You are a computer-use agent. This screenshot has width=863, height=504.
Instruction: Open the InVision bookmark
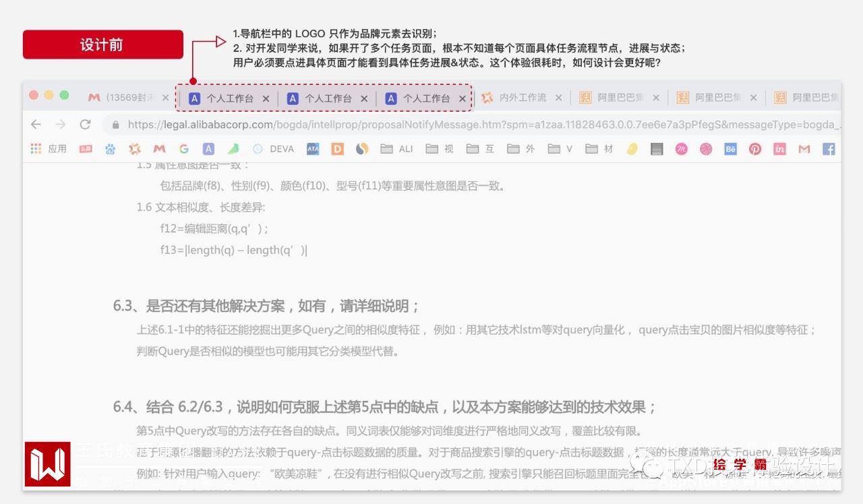tap(779, 149)
